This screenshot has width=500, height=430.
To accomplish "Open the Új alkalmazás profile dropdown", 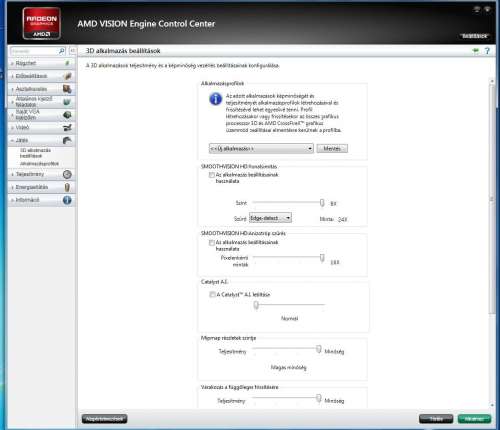I will [261, 148].
